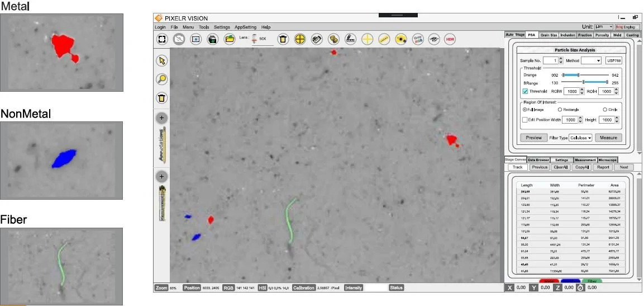Toggle the Gray RGB icon
The image size is (644, 306).
[418, 40]
